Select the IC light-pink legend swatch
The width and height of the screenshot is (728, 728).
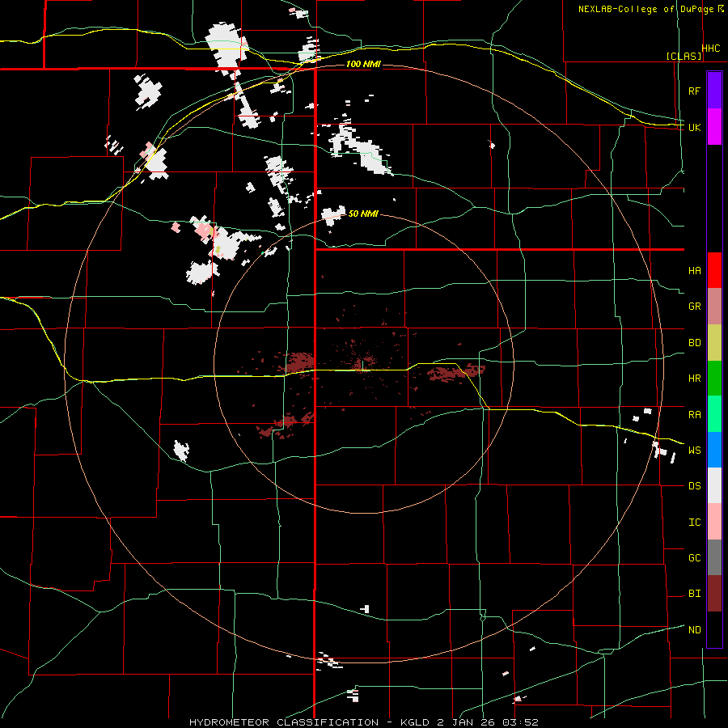pyautogui.click(x=714, y=522)
